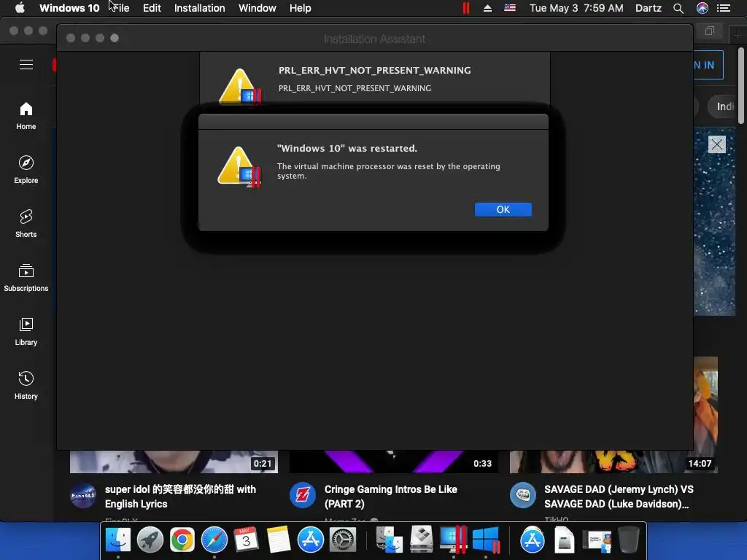This screenshot has height=560, width=747.
Task: Open the Installation menu
Action: tap(200, 8)
